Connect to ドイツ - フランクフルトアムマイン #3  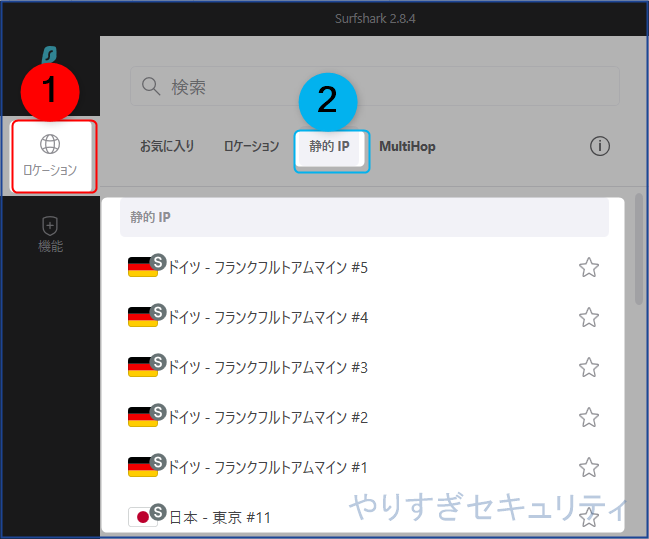(363, 368)
